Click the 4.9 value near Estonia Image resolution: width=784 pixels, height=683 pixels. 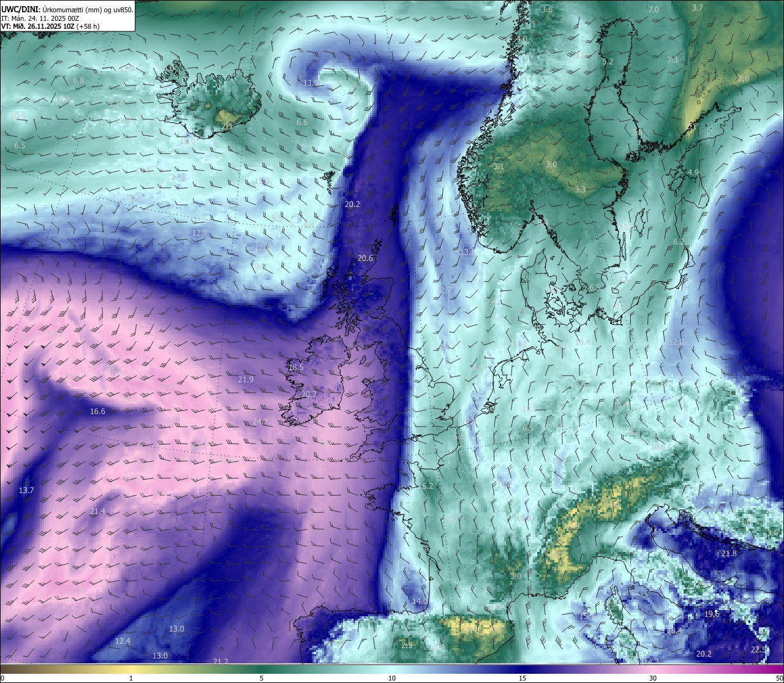pos(693,173)
